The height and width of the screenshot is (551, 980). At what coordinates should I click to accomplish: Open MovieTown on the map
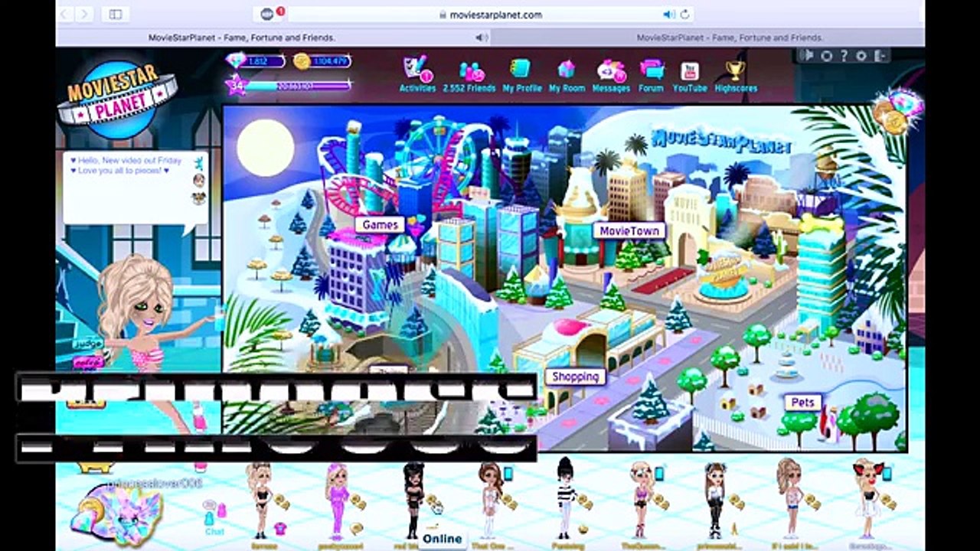click(x=629, y=230)
